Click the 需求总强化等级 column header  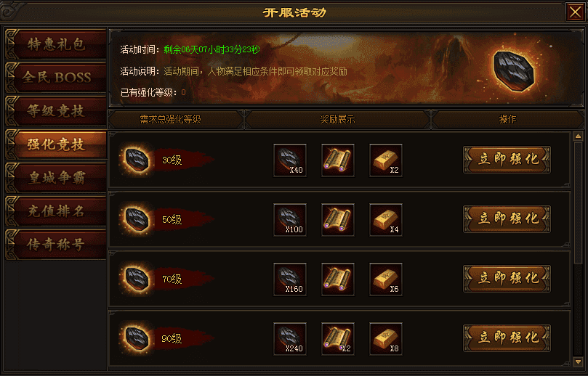(171, 120)
